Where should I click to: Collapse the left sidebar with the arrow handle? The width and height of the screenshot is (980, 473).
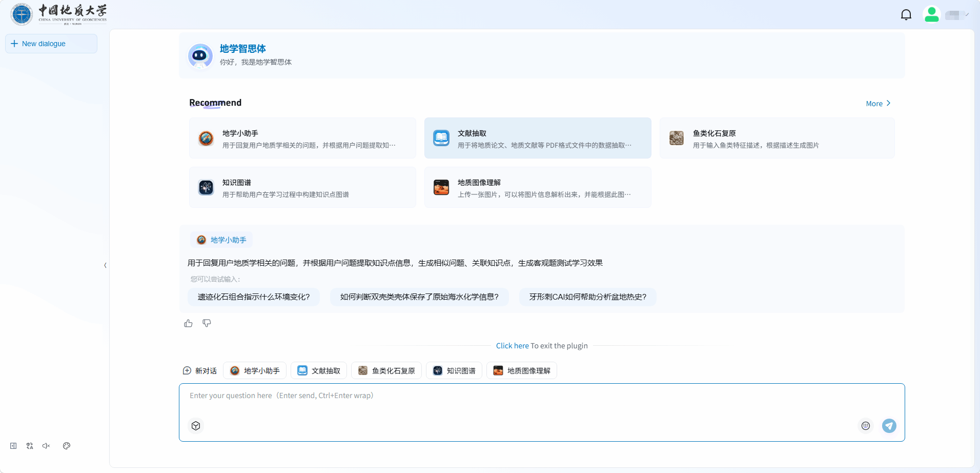pyautogui.click(x=105, y=265)
